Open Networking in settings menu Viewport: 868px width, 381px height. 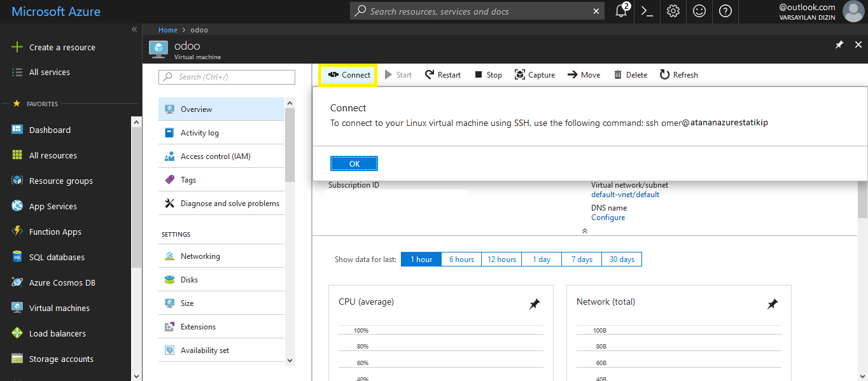tap(200, 256)
